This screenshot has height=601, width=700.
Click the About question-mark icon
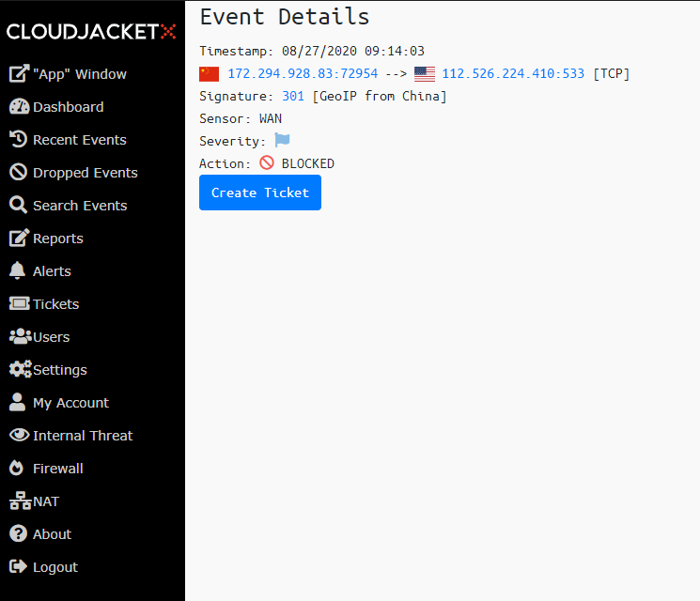coord(18,533)
